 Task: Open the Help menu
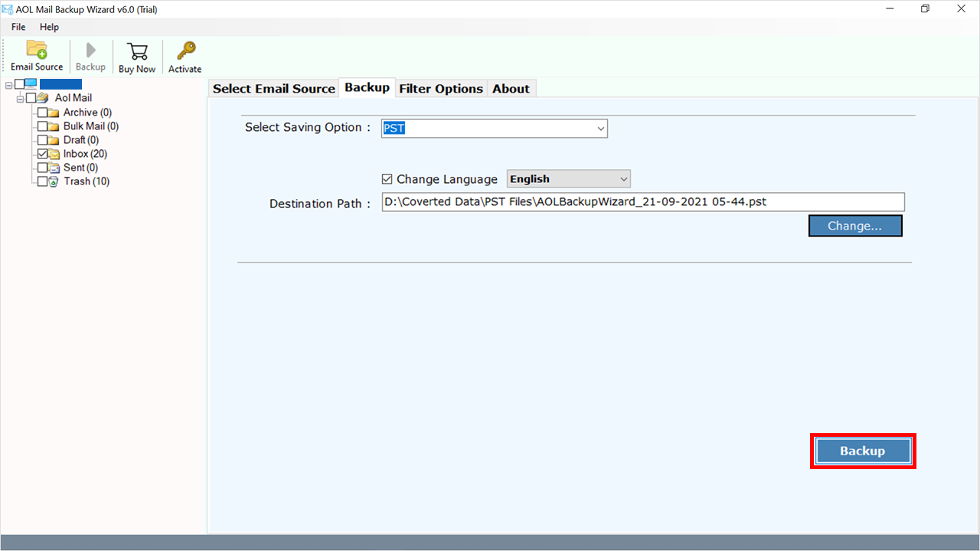coord(49,27)
